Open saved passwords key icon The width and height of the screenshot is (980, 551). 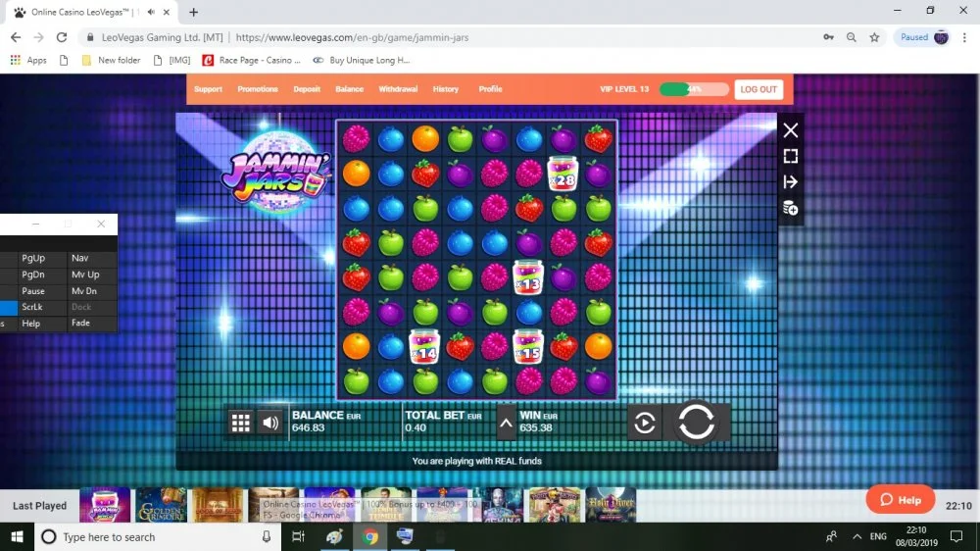[x=828, y=37]
